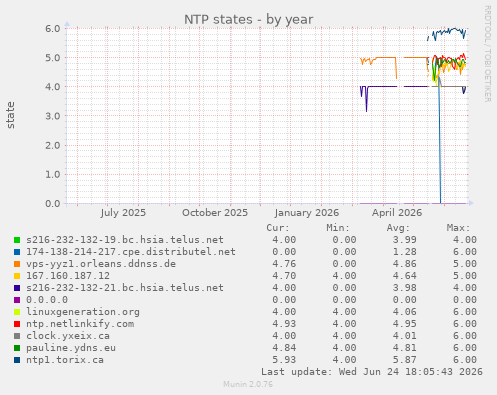Viewport: 497px width, 395px height.
Task: Select legend label clock.yxeix.ca
Action: click(68, 336)
